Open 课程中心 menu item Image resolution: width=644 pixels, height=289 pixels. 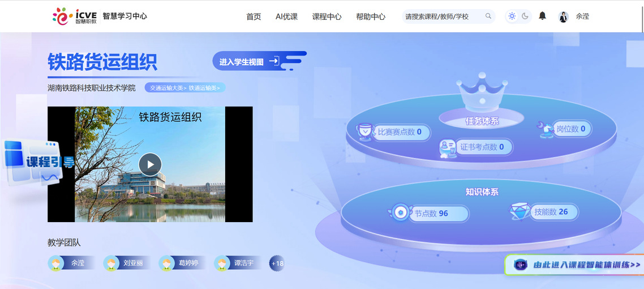tap(327, 17)
